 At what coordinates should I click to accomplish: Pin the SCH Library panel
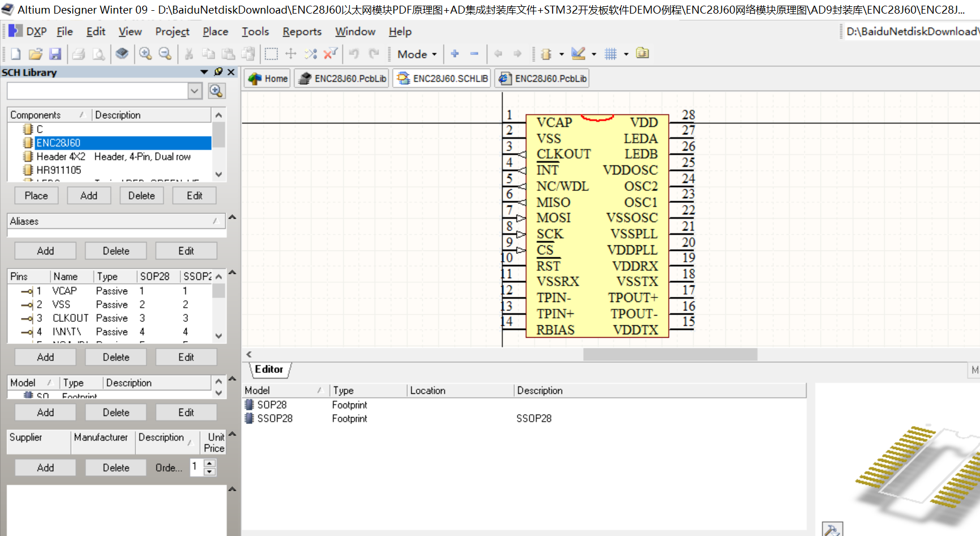pyautogui.click(x=219, y=72)
